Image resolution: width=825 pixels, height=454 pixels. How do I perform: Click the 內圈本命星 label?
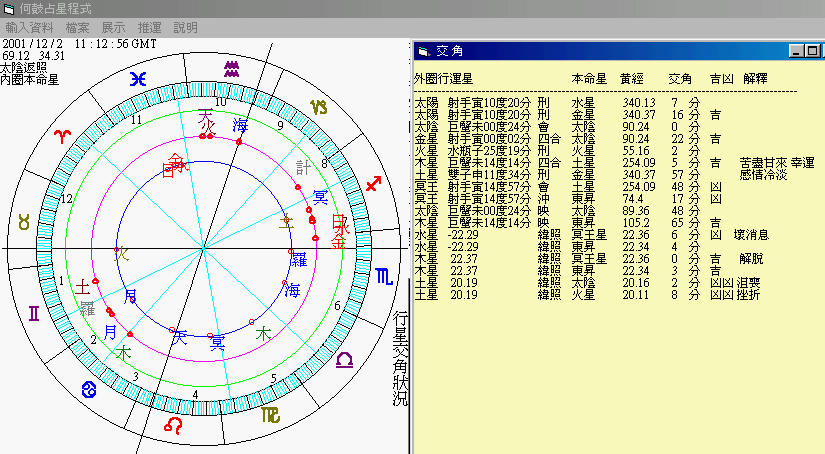30,79
